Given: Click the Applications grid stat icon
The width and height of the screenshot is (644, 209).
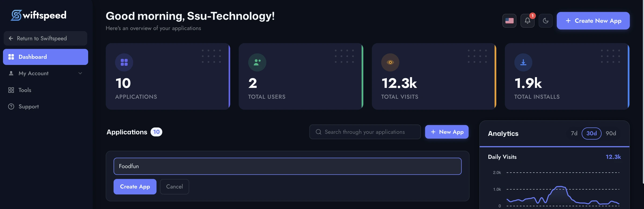Looking at the screenshot, I should click(x=124, y=62).
